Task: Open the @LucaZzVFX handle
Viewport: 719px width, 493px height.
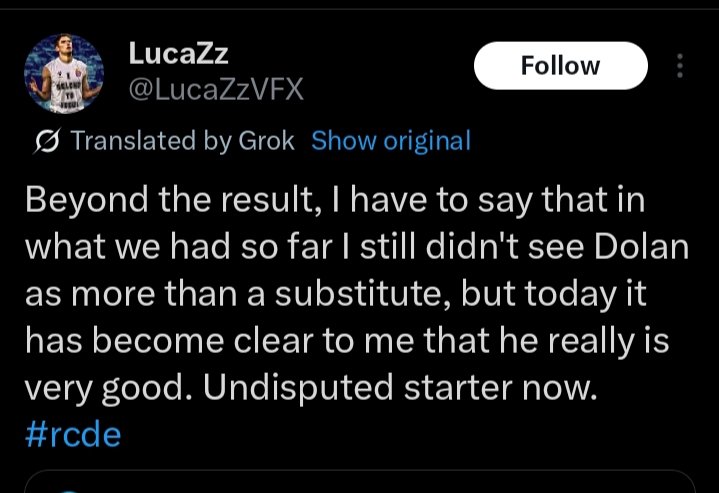Action: 216,89
